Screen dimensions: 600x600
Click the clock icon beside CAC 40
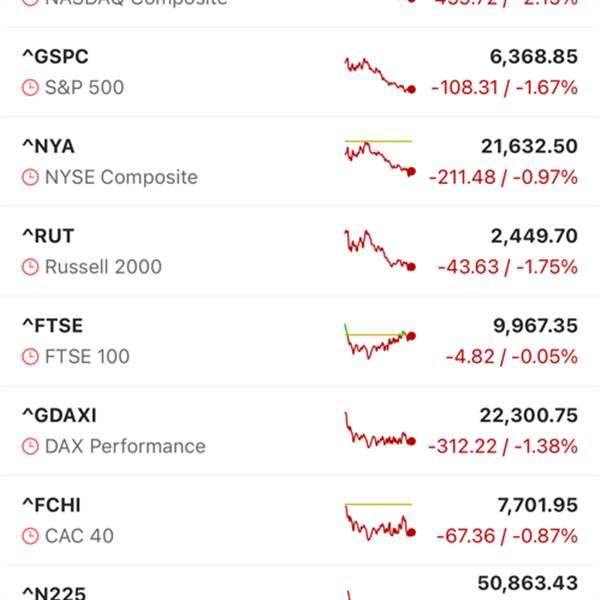point(30,536)
